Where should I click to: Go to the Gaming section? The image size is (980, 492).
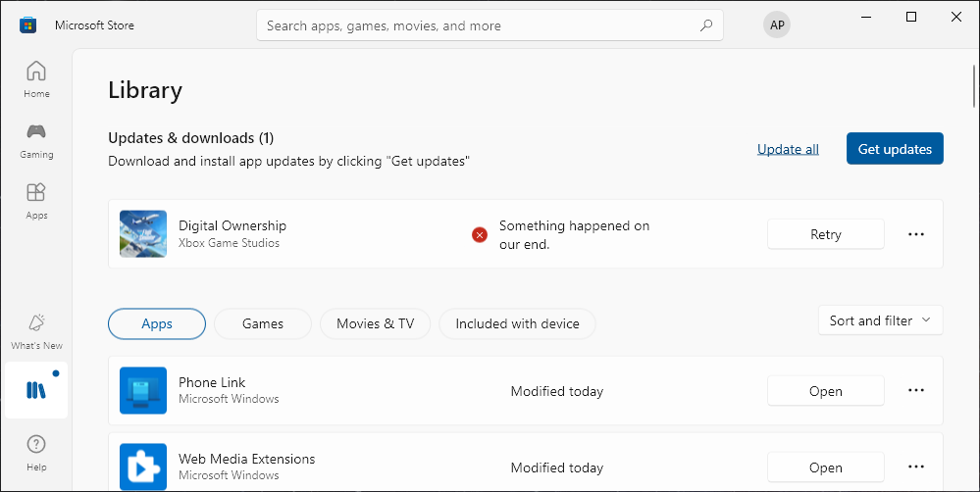click(x=36, y=140)
